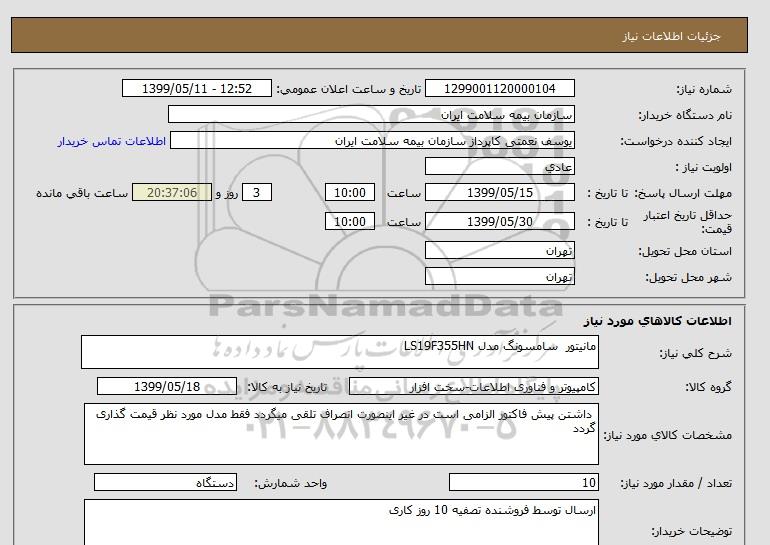This screenshot has width=770, height=545.
Task: Click the header title جزئیات اطلاعات نیاز
Action: tap(671, 37)
